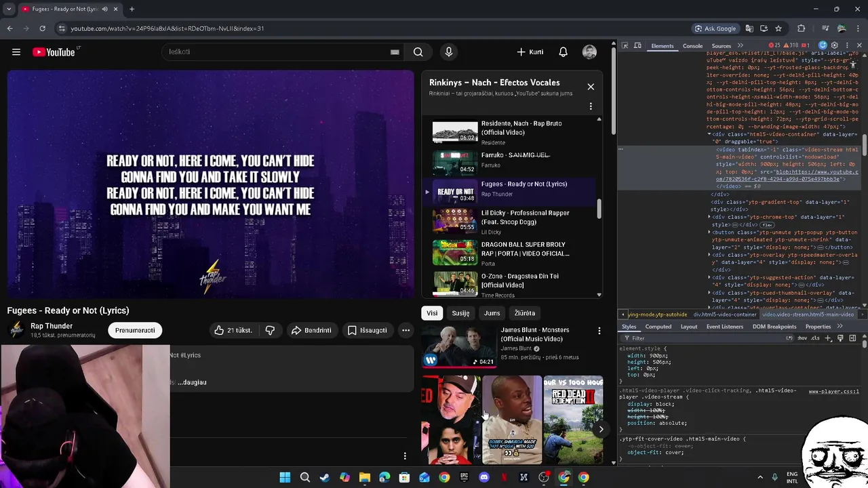
Task: Switch to DevTools Elements tab
Action: tap(662, 46)
